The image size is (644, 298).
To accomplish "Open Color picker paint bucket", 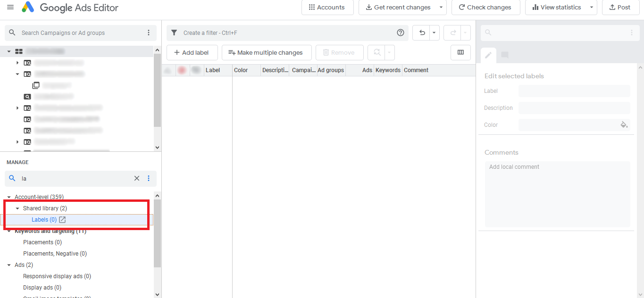I will tap(624, 125).
